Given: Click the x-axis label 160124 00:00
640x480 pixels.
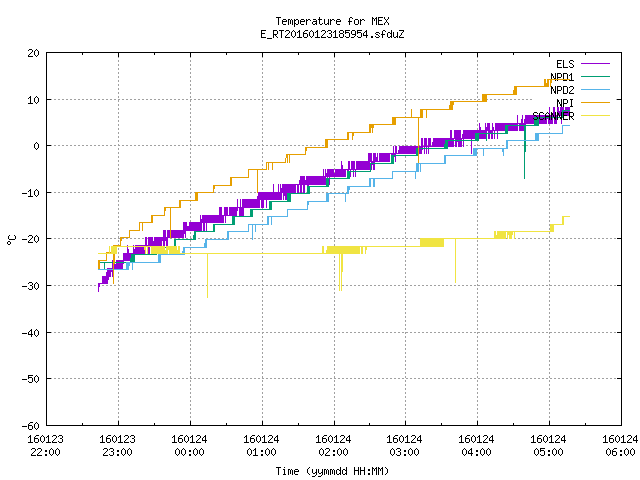Looking at the screenshot, I should (x=189, y=446).
